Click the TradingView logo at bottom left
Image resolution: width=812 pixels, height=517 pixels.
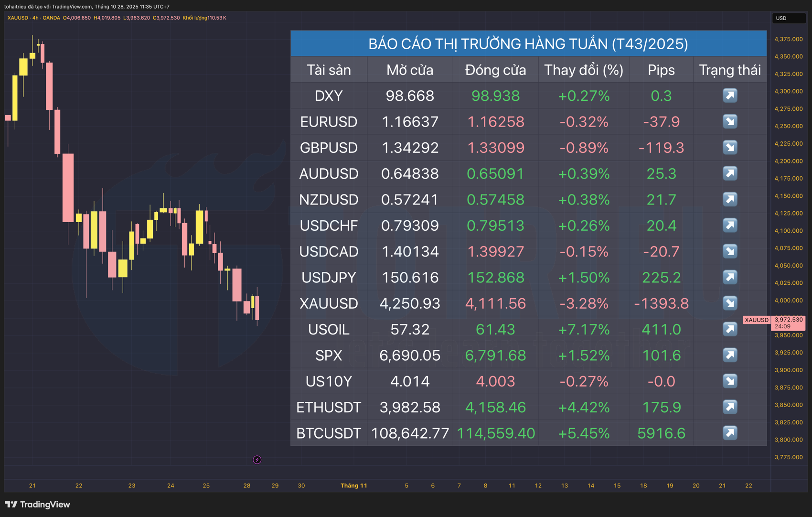tap(38, 505)
